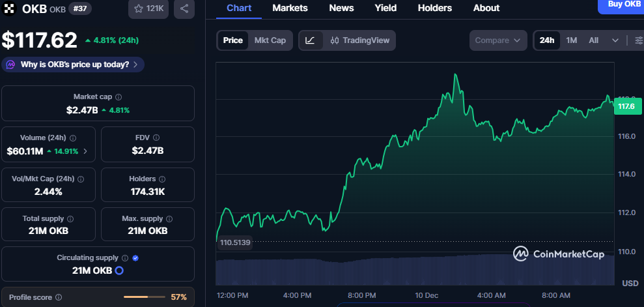Select the line chart icon

pos(310,40)
